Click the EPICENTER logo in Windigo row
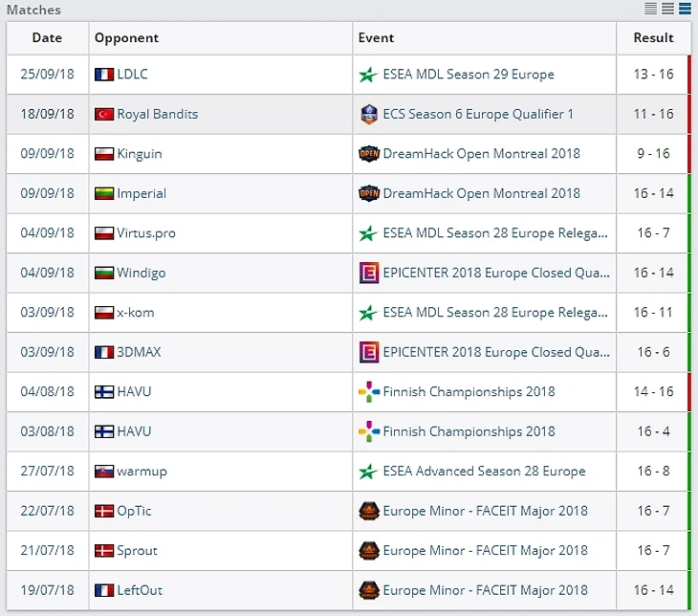Screen dimensions: 698x616 (x=368, y=273)
